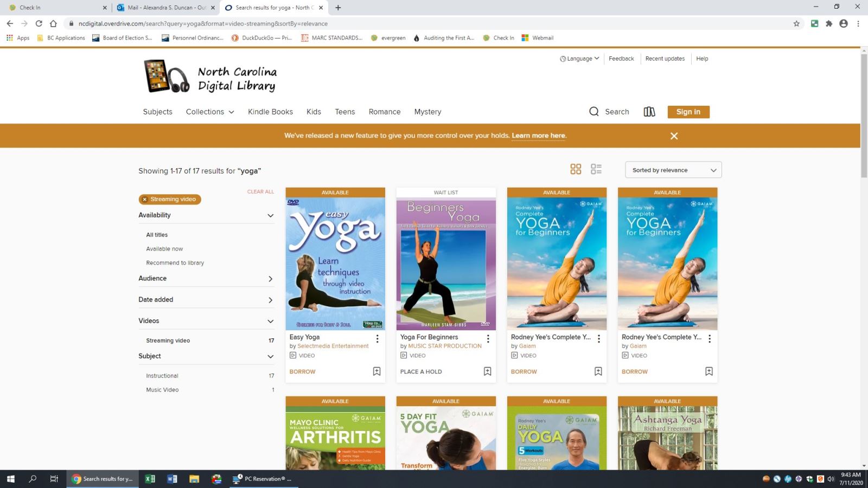Bookmark Yoga For Beginners to wish list

(x=487, y=371)
